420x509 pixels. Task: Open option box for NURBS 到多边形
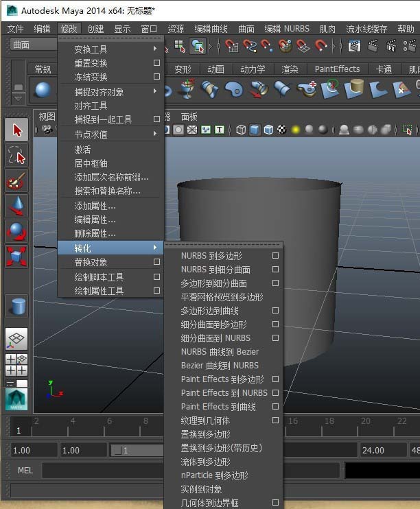point(275,256)
